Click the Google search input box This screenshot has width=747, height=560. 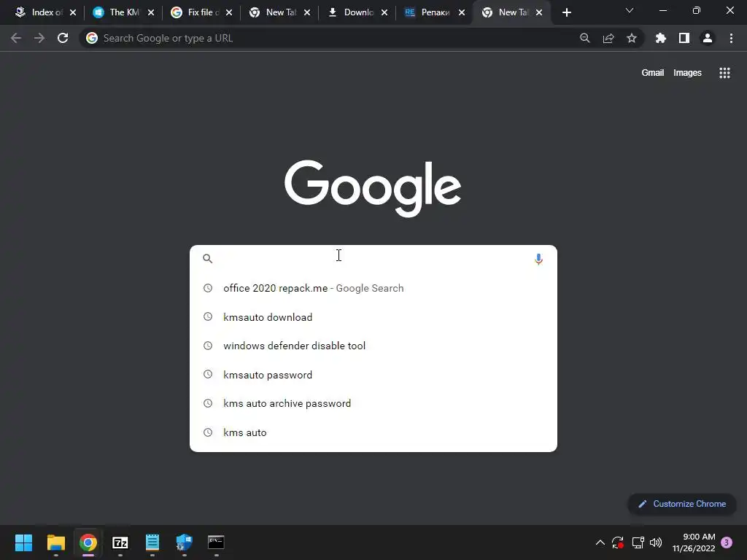[373, 259]
